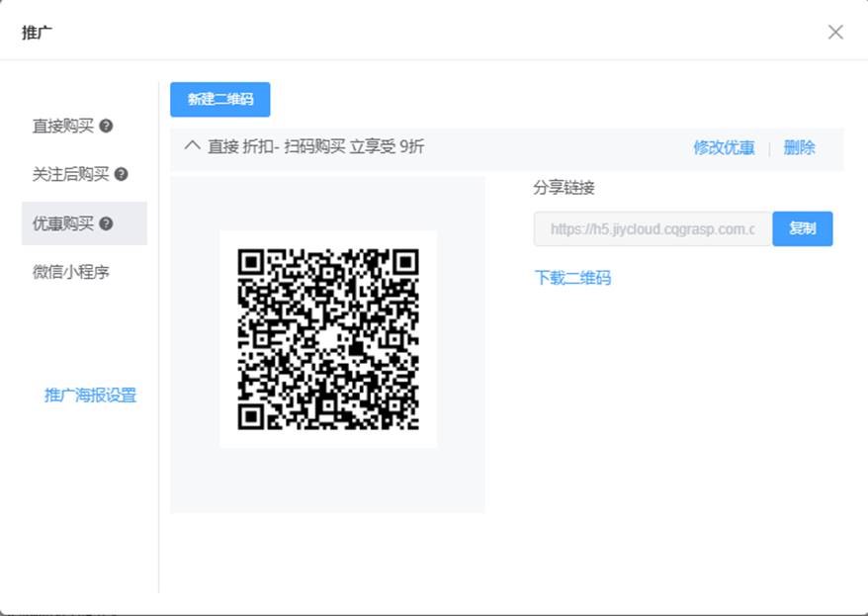The image size is (868, 616).
Task: Click help icon beside 直接购买
Action: 107,127
